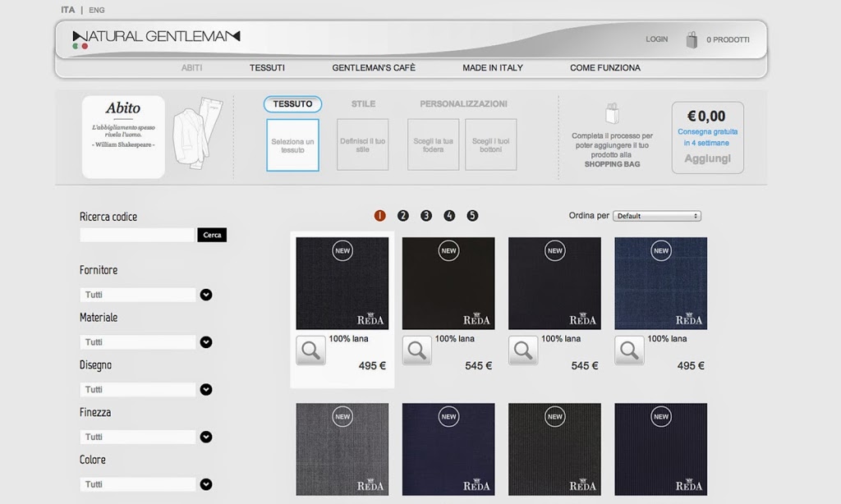The height and width of the screenshot is (504, 841).
Task: Open the TESSUTI menu item
Action: coord(267,67)
